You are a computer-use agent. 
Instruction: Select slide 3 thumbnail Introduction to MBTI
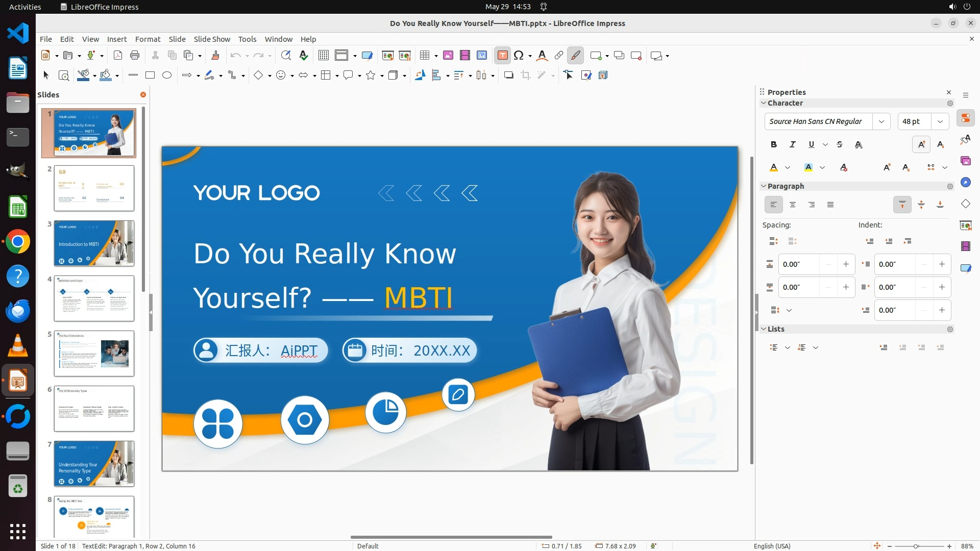tap(94, 243)
